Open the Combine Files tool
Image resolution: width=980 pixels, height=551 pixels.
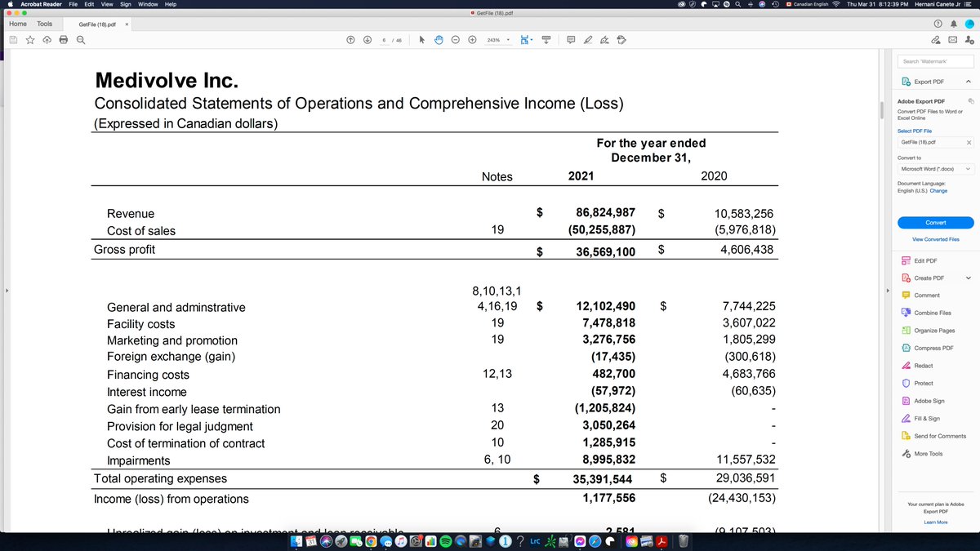[931, 313]
